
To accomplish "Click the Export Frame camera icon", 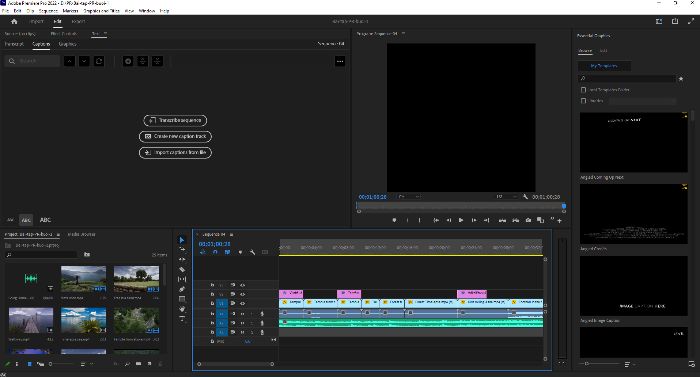I will coord(528,220).
